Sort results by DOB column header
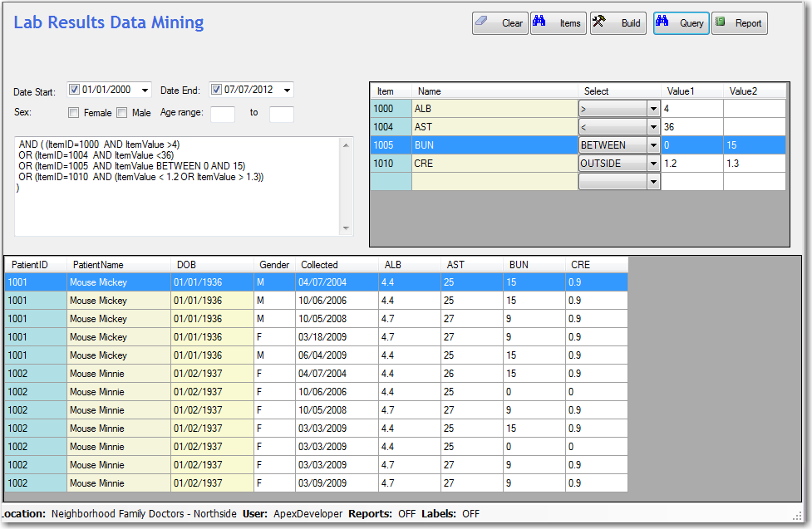This screenshot has width=812, height=529. click(x=212, y=264)
